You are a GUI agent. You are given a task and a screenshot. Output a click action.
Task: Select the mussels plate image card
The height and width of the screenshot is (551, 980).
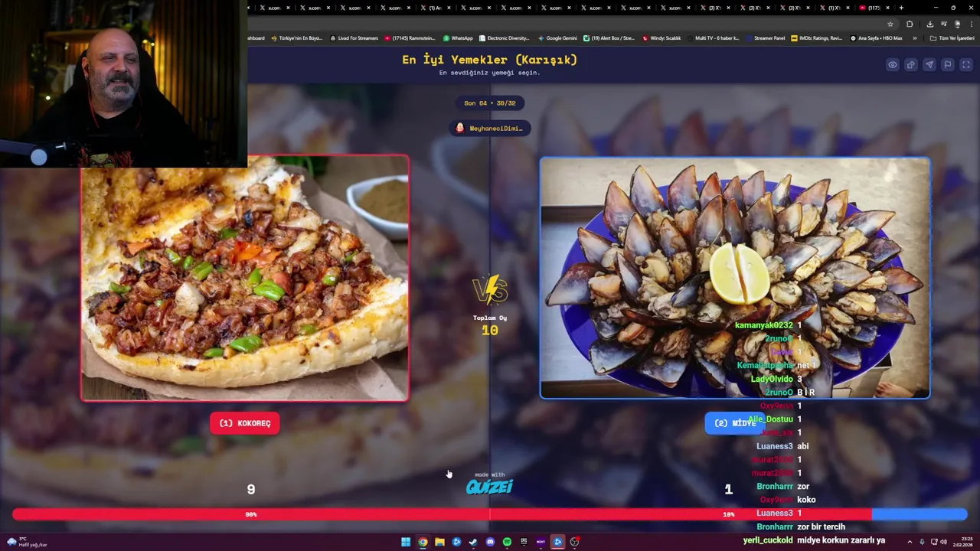pyautogui.click(x=735, y=278)
